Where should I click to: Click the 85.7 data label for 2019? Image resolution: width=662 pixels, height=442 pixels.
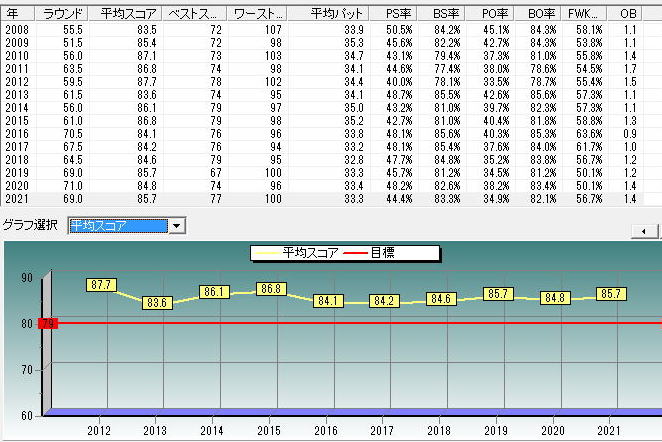click(x=498, y=294)
